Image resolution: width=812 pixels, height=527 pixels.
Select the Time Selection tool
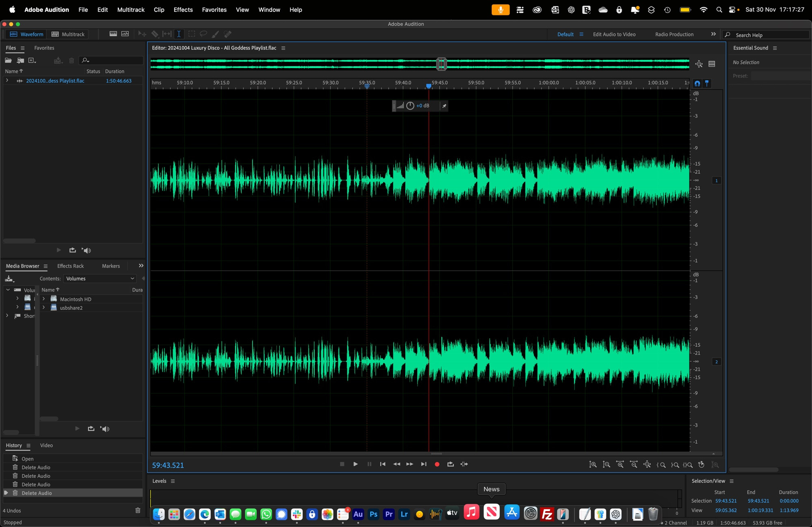(x=179, y=34)
